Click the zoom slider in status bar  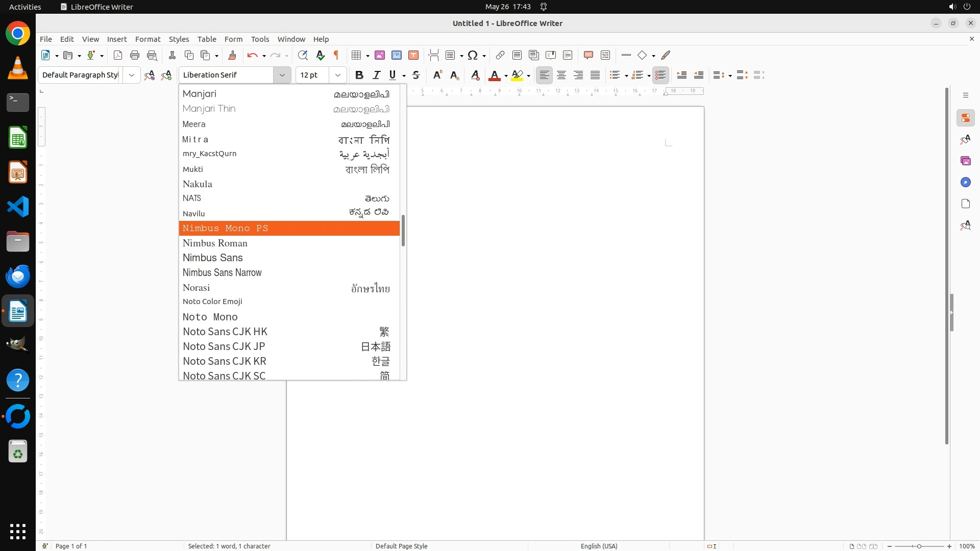(919, 546)
